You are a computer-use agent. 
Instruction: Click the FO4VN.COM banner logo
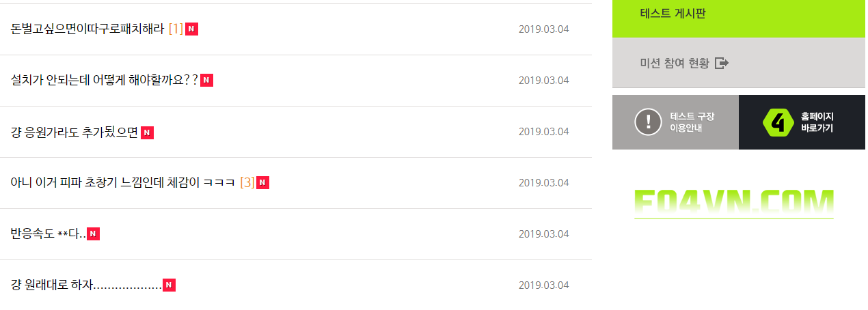tap(733, 203)
